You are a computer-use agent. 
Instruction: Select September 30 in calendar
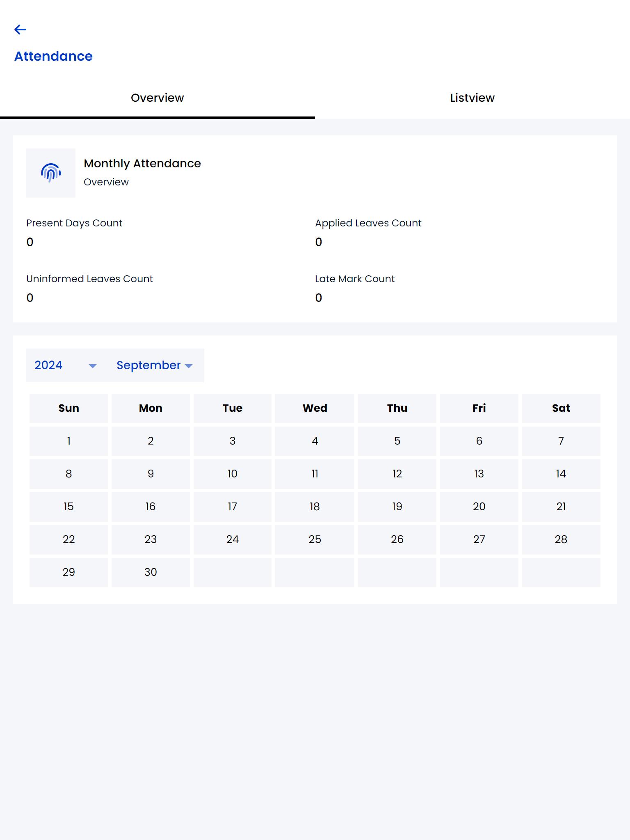151,573
